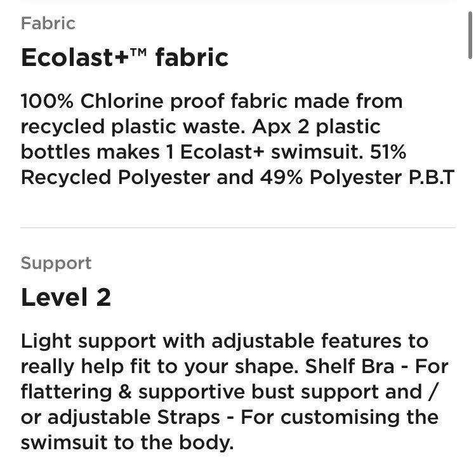
Task: Click the divider line between sections
Action: 238,227
